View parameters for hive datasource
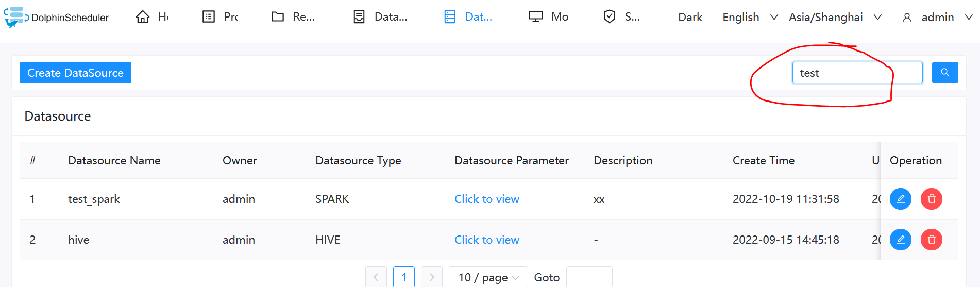This screenshot has height=287, width=980. [487, 240]
